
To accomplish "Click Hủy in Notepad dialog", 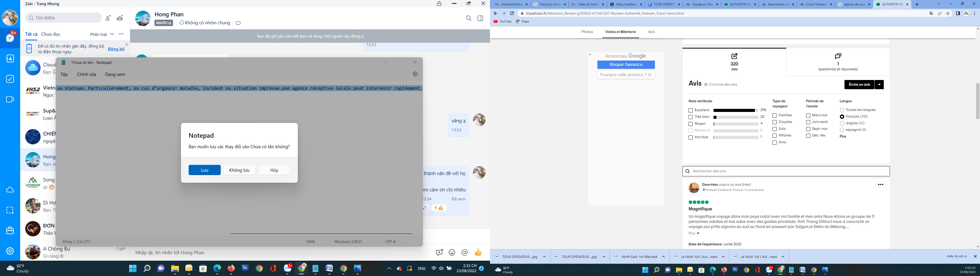I will (274, 170).
